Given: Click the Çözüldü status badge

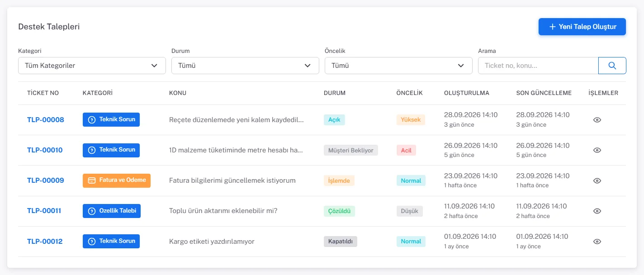Looking at the screenshot, I should 340,211.
